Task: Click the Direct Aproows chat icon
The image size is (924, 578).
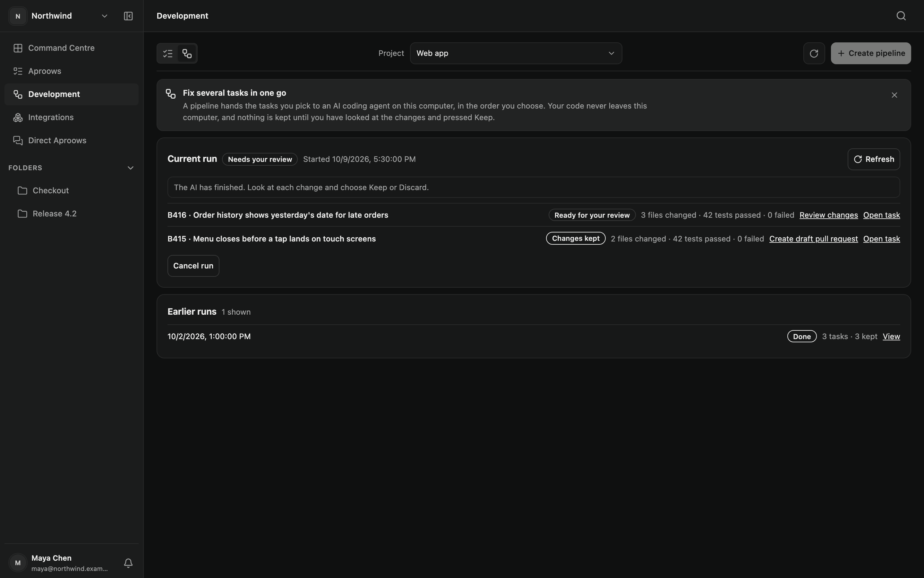Action: click(x=18, y=141)
